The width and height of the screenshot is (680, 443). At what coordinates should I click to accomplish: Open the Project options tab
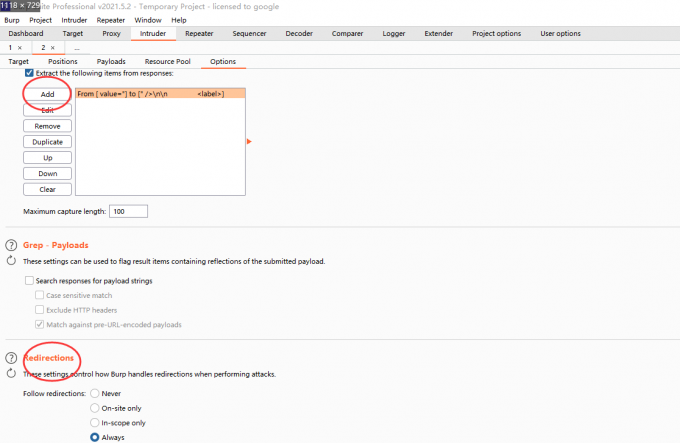coord(497,33)
